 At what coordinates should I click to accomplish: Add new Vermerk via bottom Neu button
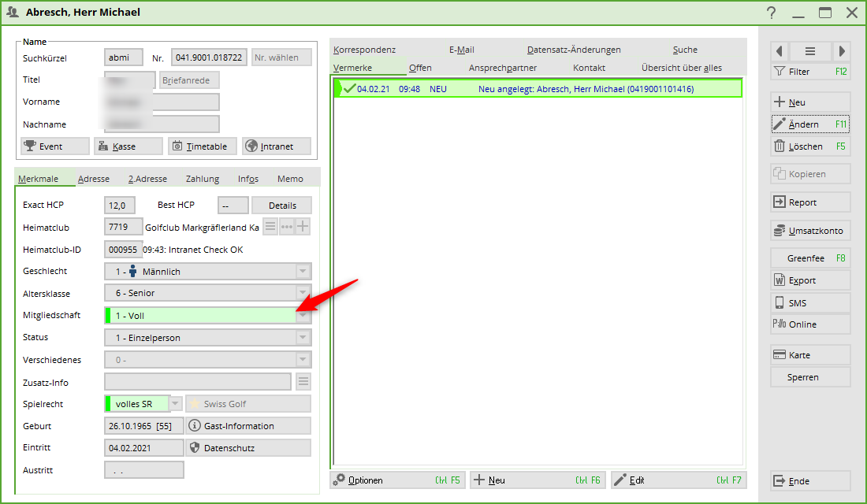point(538,480)
